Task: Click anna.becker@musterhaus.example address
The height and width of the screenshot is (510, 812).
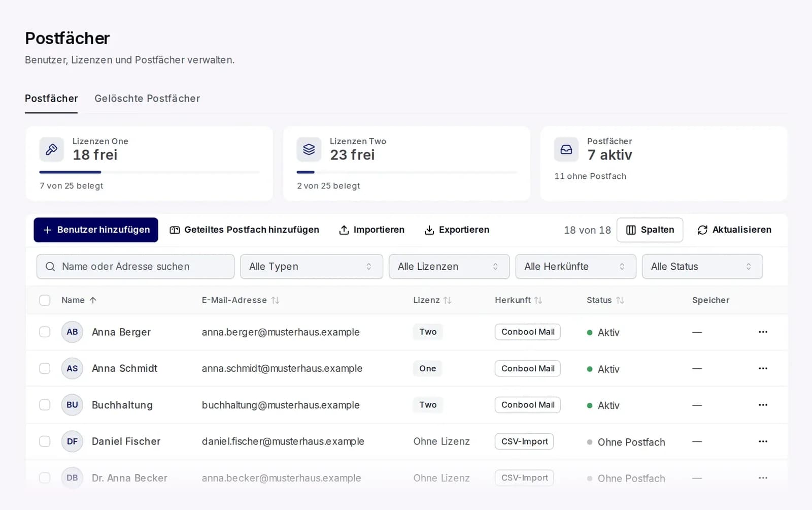Action: click(282, 479)
